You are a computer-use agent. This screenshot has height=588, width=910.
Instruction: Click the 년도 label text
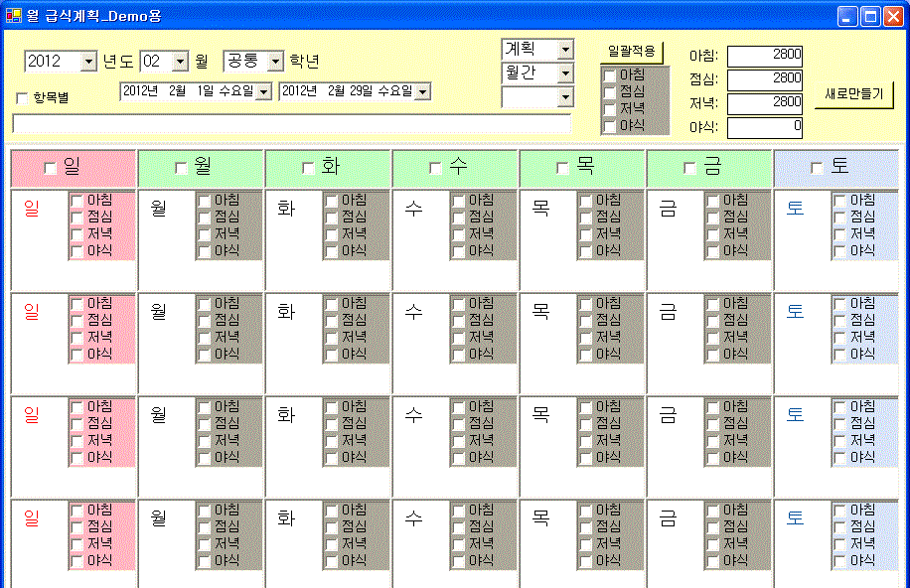[x=118, y=61]
